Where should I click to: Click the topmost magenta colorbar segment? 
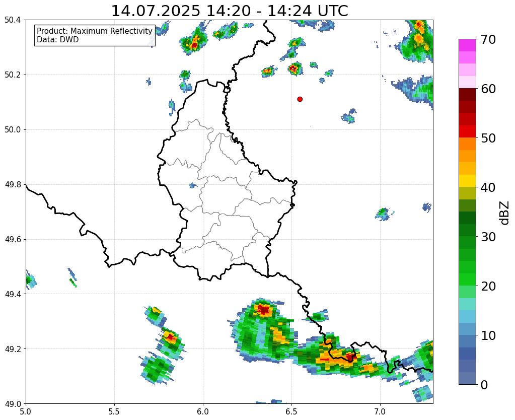pos(467,45)
